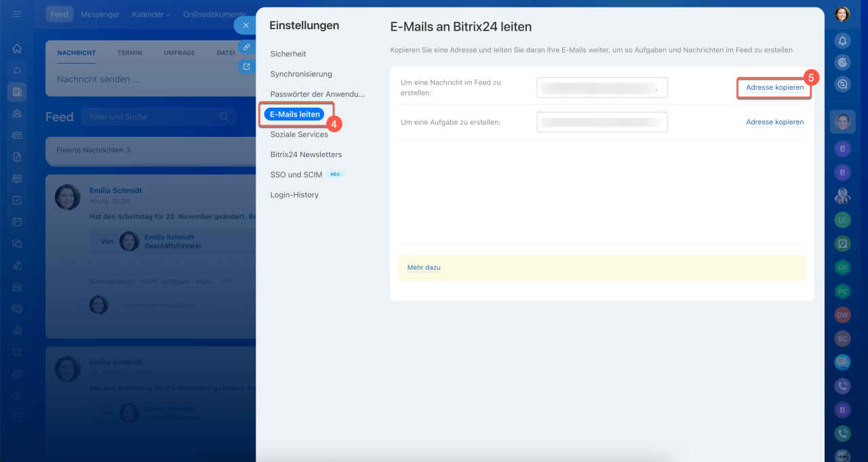The image size is (868, 462).
Task: Click the Feed message email address field
Action: (602, 87)
